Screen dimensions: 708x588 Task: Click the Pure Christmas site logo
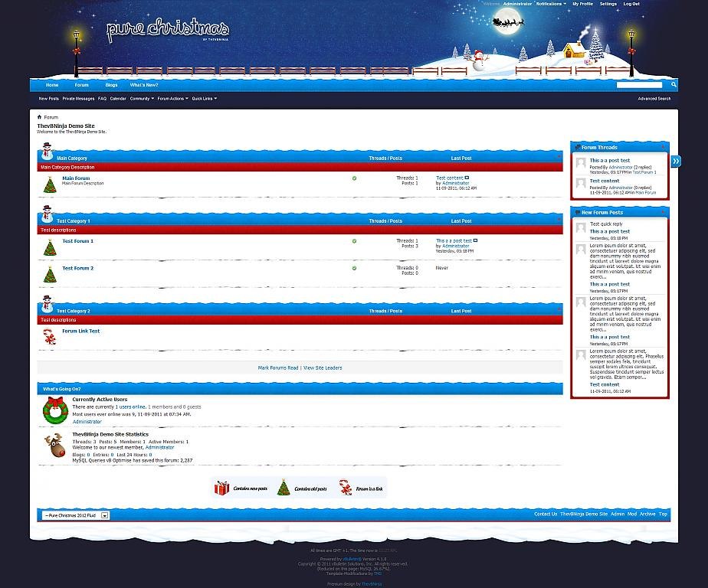coord(168,30)
